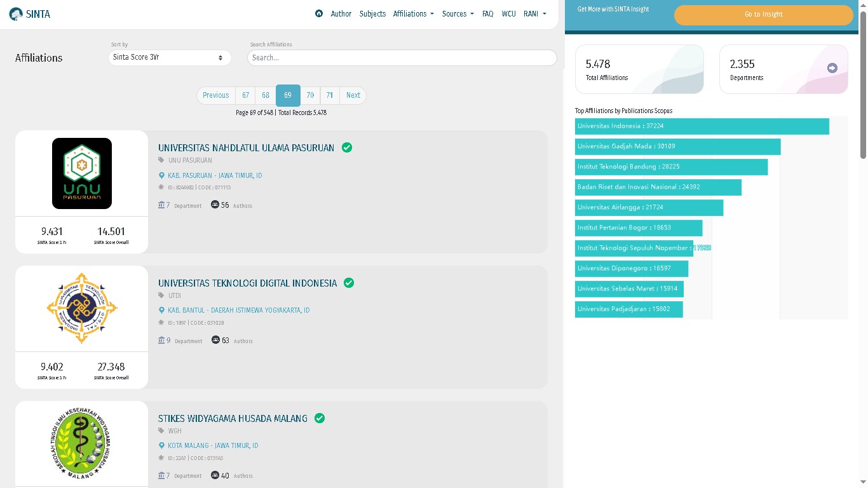This screenshot has width=868, height=488.
Task: Click verified badge beside Universitas Teknologi Digital Indonesia
Action: coord(349,283)
